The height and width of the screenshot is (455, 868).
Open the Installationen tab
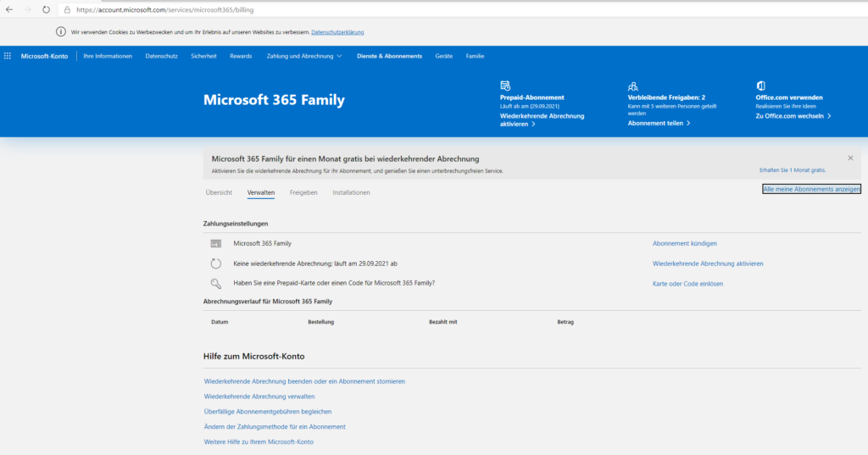point(351,192)
